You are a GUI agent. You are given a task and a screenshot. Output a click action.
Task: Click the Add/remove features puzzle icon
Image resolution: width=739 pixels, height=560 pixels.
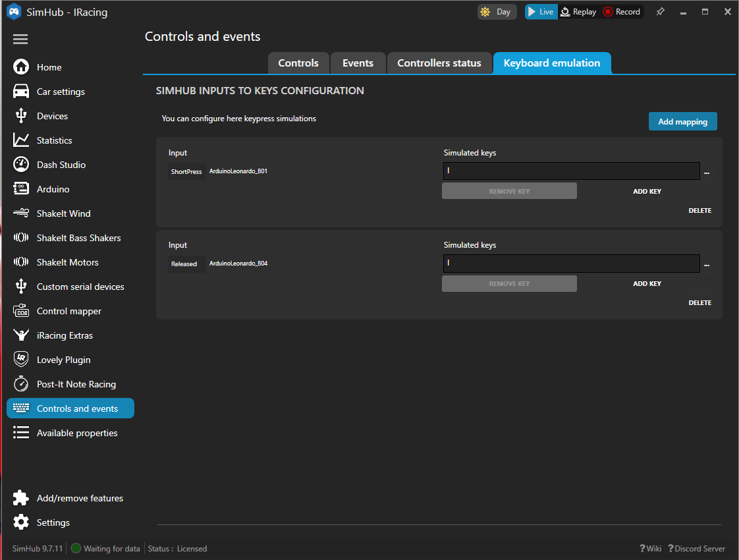[20, 498]
